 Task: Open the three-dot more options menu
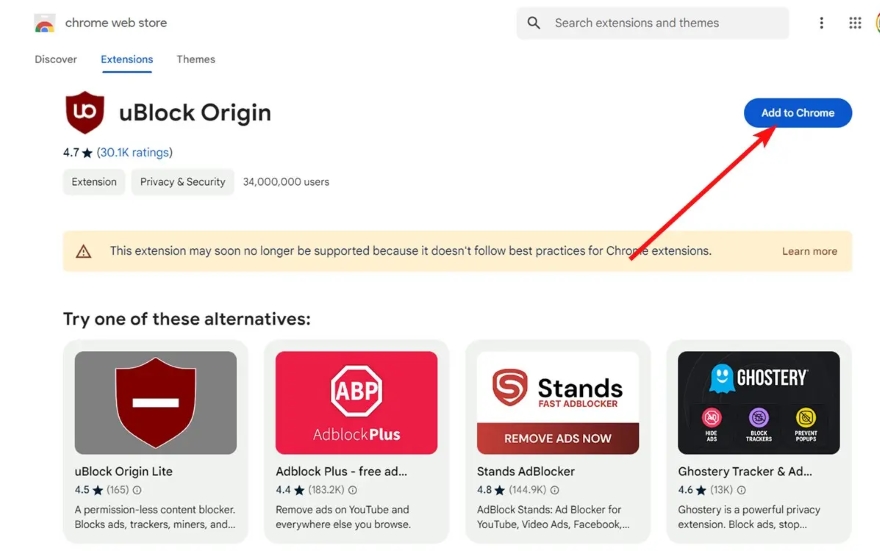pos(821,23)
